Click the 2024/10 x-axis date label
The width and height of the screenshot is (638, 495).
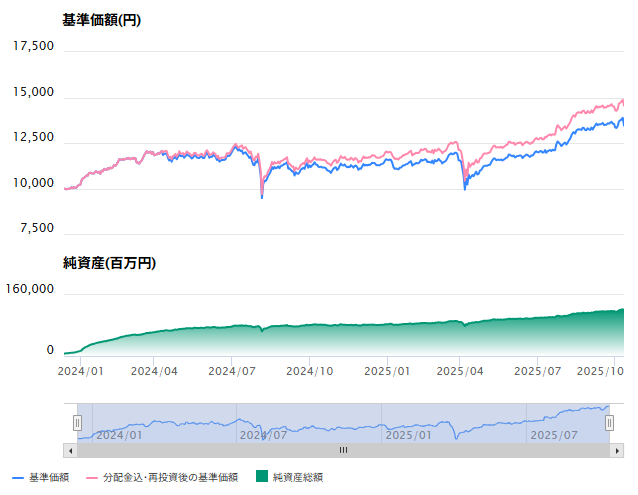point(309,370)
